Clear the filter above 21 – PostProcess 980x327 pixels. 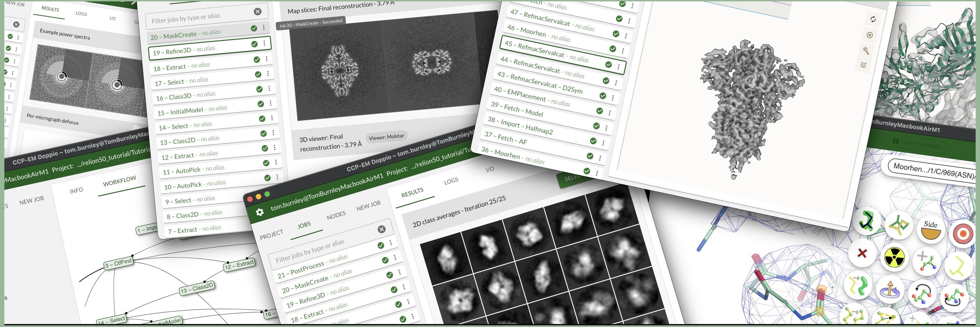pos(382,229)
